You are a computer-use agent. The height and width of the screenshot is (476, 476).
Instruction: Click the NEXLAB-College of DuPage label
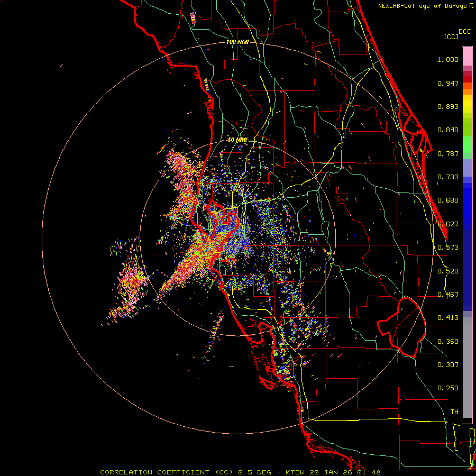tap(422, 6)
